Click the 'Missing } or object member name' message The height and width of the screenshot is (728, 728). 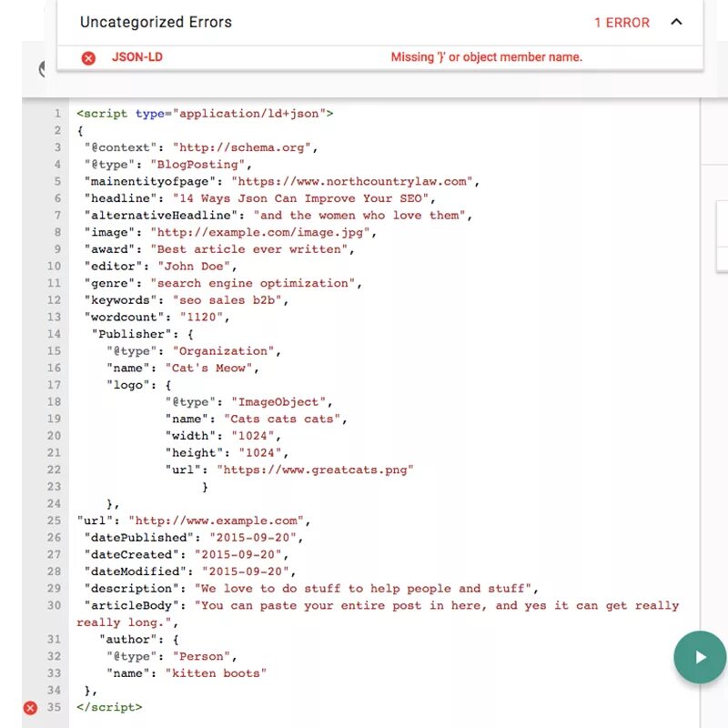(486, 57)
